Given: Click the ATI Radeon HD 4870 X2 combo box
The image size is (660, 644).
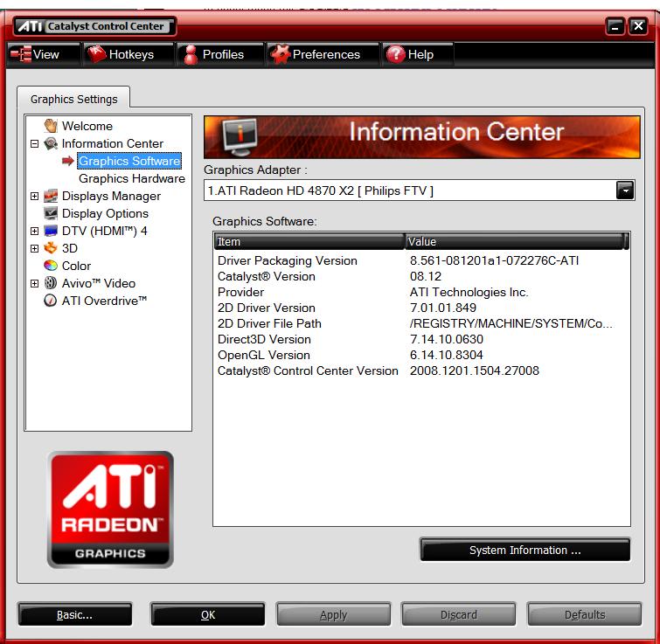Looking at the screenshot, I should point(420,190).
